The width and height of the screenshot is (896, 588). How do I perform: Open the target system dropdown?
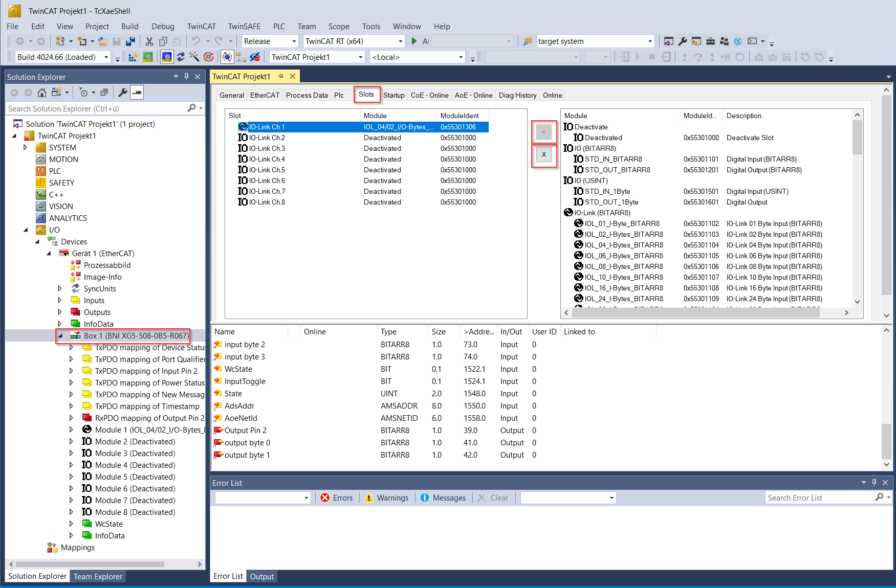[595, 41]
